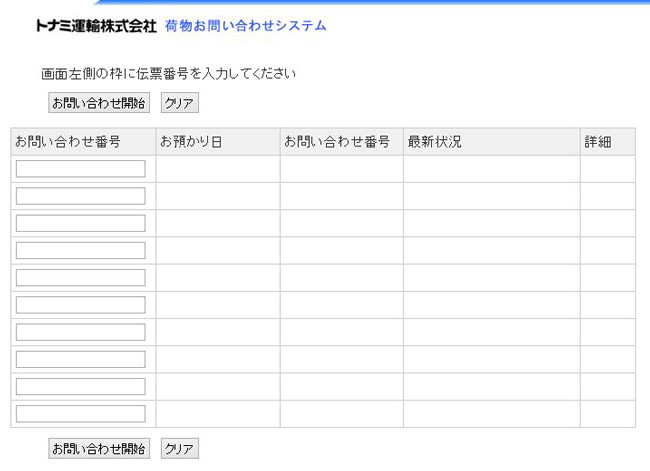This screenshot has width=650, height=471.
Task: Click the top お問い合わせ開始 button
Action: coord(99,103)
